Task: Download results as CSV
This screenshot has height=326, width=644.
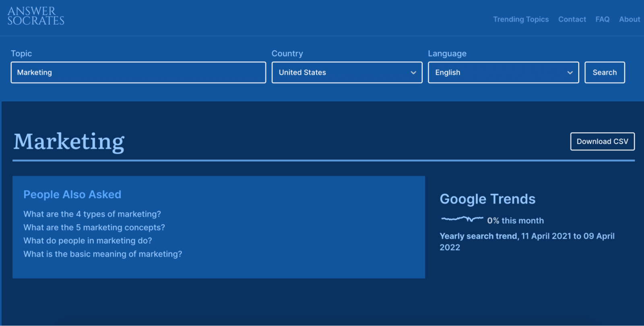Action: [x=602, y=141]
